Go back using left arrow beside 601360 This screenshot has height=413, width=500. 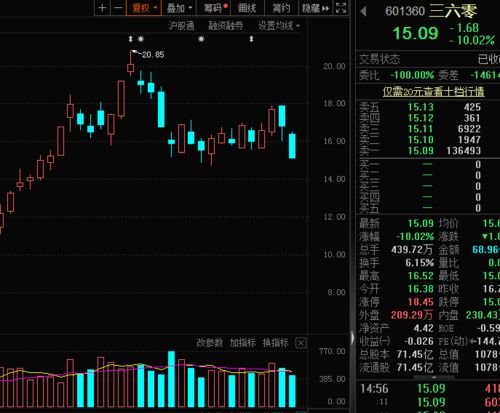pos(364,12)
